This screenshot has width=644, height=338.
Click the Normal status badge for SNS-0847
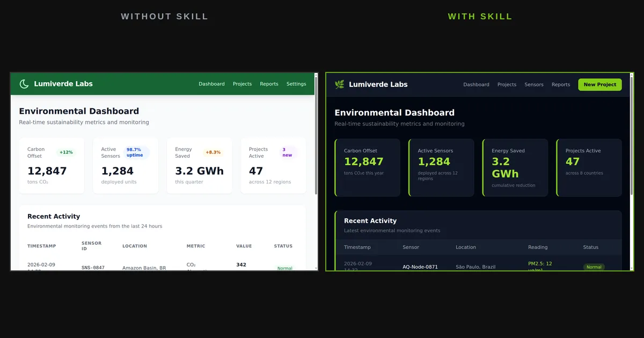pyautogui.click(x=284, y=268)
